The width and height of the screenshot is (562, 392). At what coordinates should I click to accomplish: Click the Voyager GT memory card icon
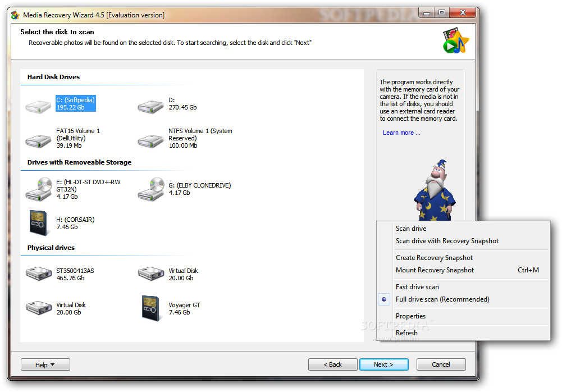(150, 308)
